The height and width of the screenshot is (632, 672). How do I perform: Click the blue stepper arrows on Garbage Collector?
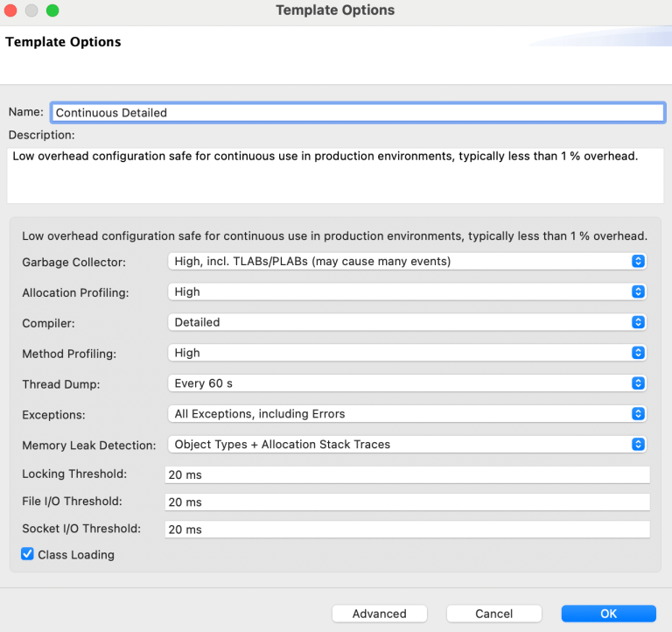click(638, 261)
